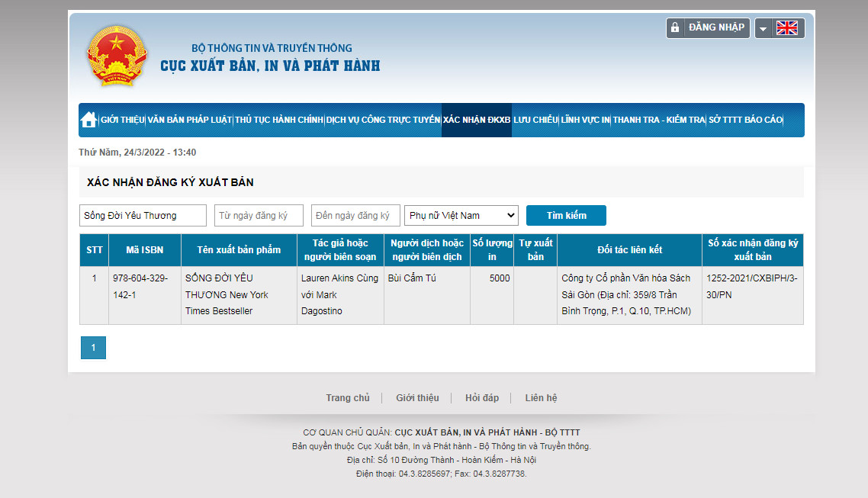Click the home icon in navigation bar
Screen dimensions: 868x498
(x=88, y=120)
